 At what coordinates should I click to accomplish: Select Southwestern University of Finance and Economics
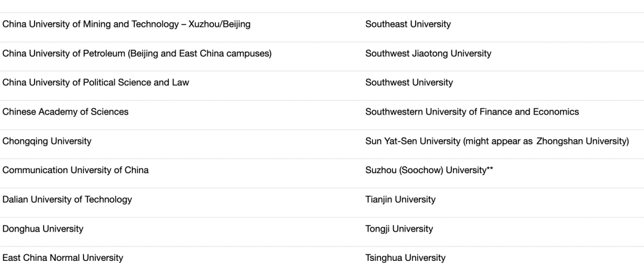click(x=472, y=112)
